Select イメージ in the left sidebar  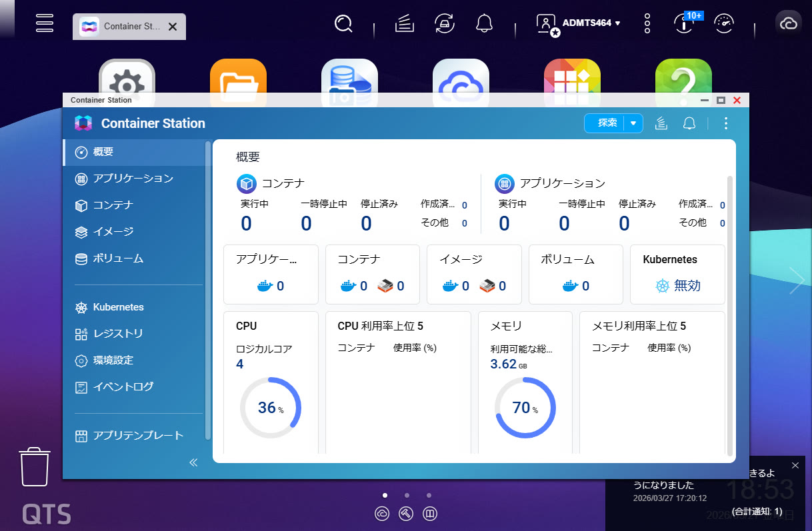[x=113, y=232]
